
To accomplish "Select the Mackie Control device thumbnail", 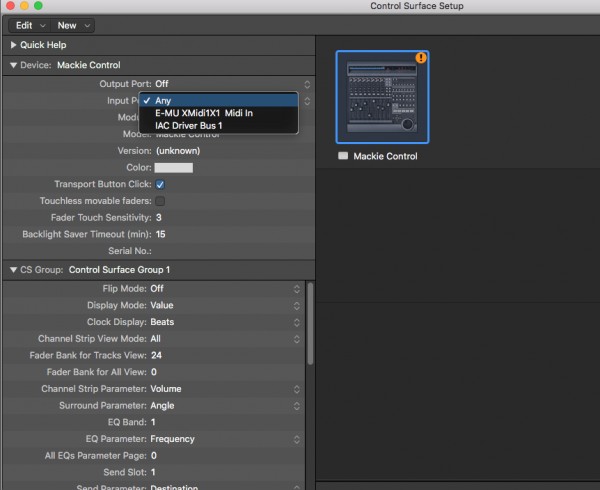I will pos(382,97).
